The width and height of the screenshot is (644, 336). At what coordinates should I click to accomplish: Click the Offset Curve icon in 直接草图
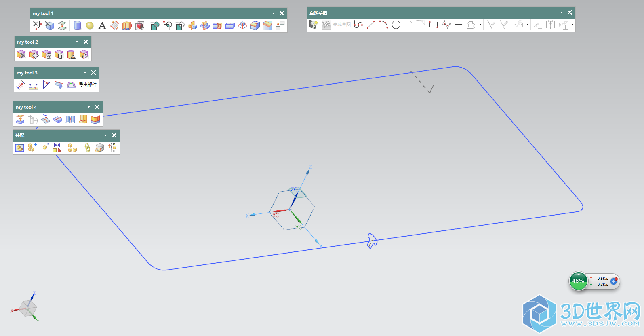tap(471, 25)
